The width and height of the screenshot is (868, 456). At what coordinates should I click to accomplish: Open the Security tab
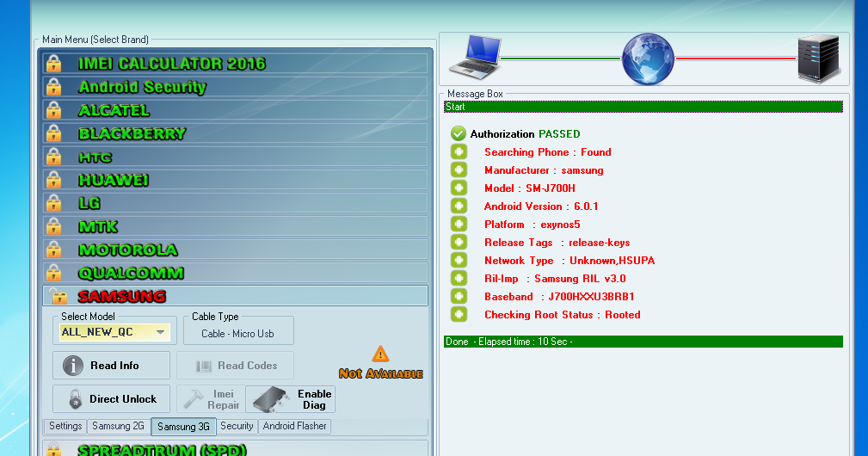pyautogui.click(x=237, y=426)
